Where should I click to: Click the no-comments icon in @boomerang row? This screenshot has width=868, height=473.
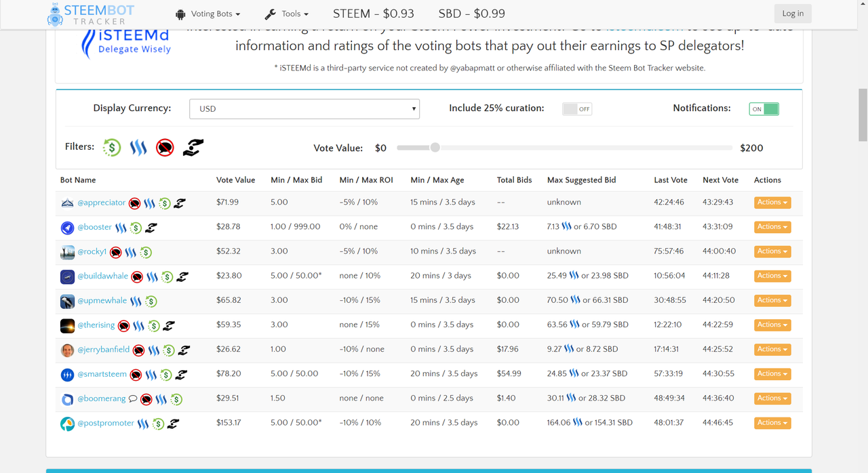(146, 399)
